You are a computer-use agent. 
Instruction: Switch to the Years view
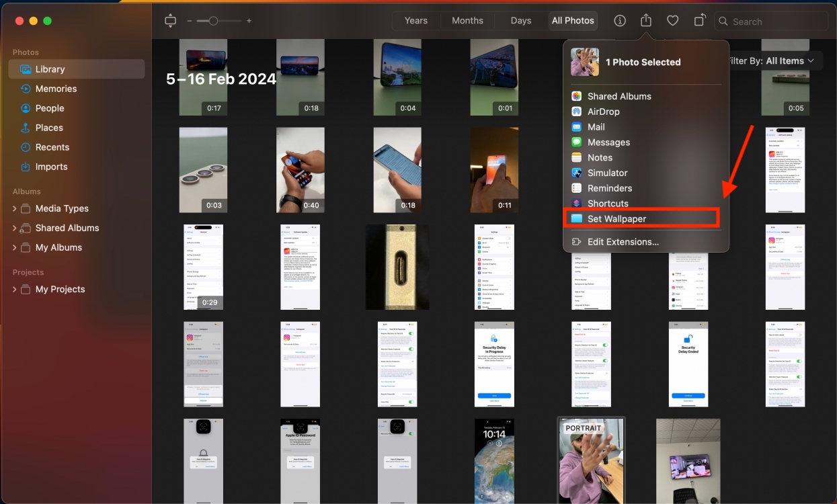(415, 20)
